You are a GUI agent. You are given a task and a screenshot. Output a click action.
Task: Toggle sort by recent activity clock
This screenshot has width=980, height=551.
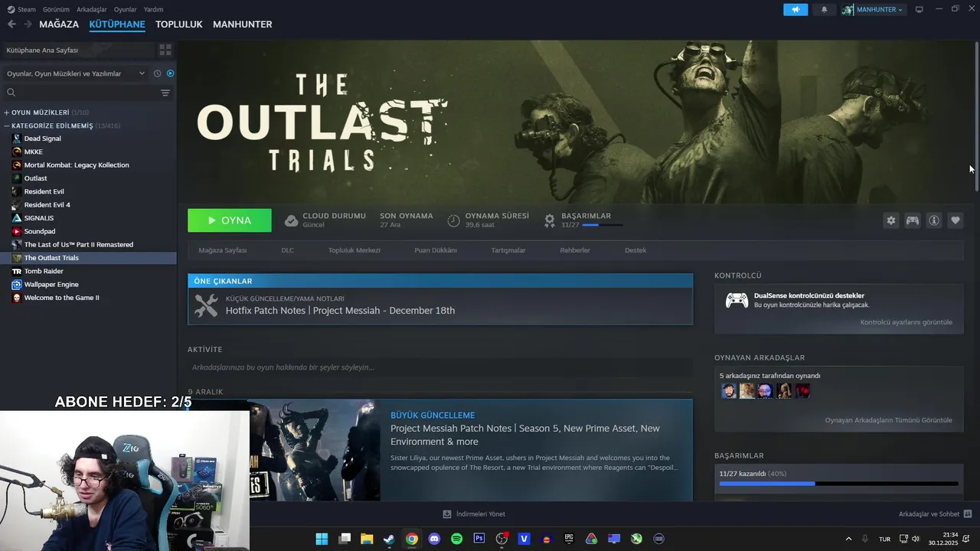click(157, 73)
